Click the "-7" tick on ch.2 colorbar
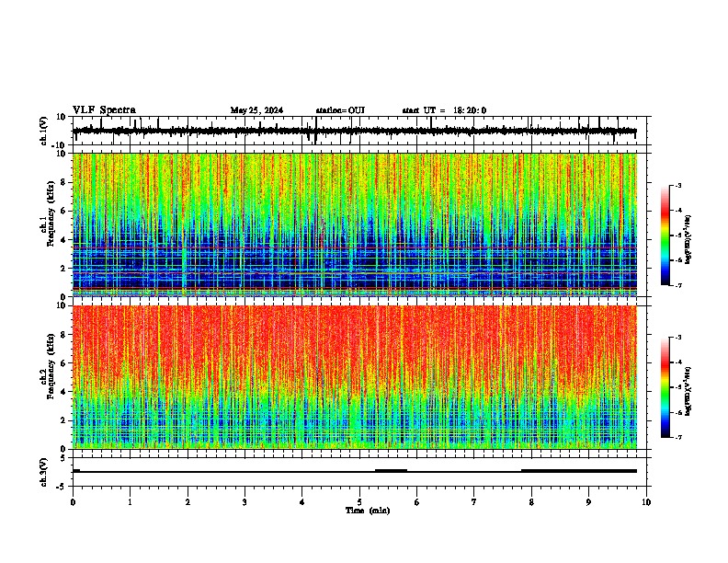 (x=677, y=438)
